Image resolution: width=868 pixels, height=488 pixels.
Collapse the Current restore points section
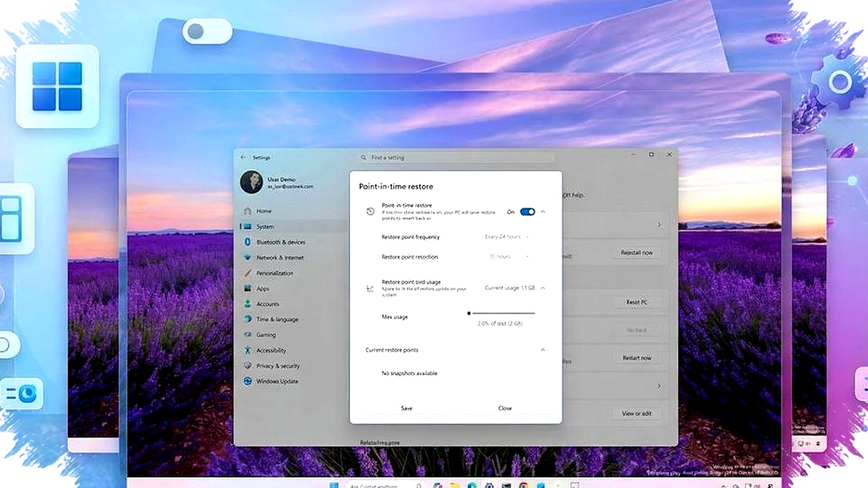pos(542,350)
